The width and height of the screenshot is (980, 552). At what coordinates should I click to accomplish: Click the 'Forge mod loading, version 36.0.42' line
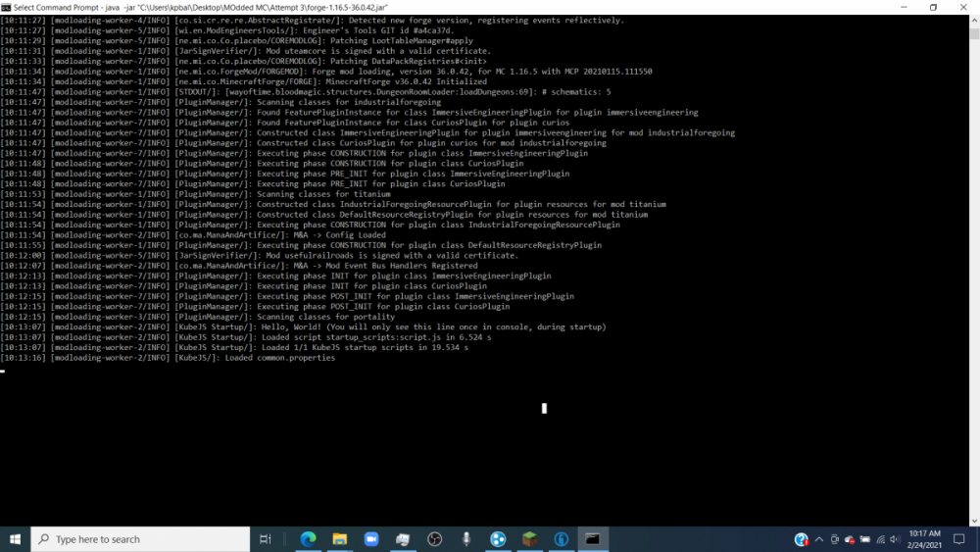326,72
